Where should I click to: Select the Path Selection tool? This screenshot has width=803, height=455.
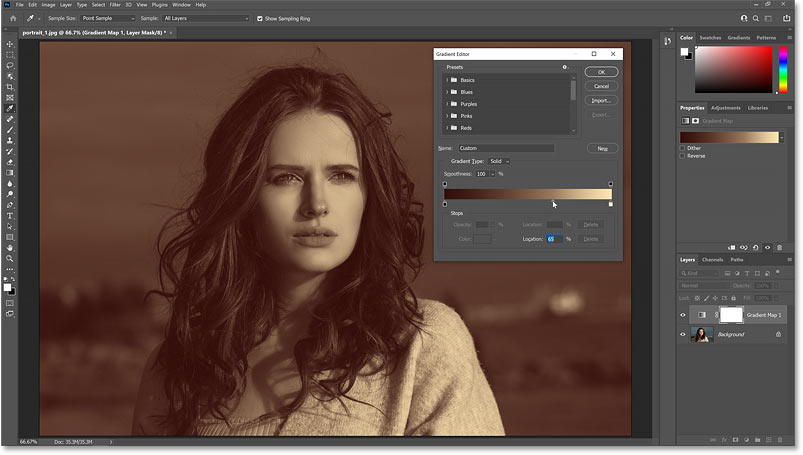pyautogui.click(x=10, y=226)
